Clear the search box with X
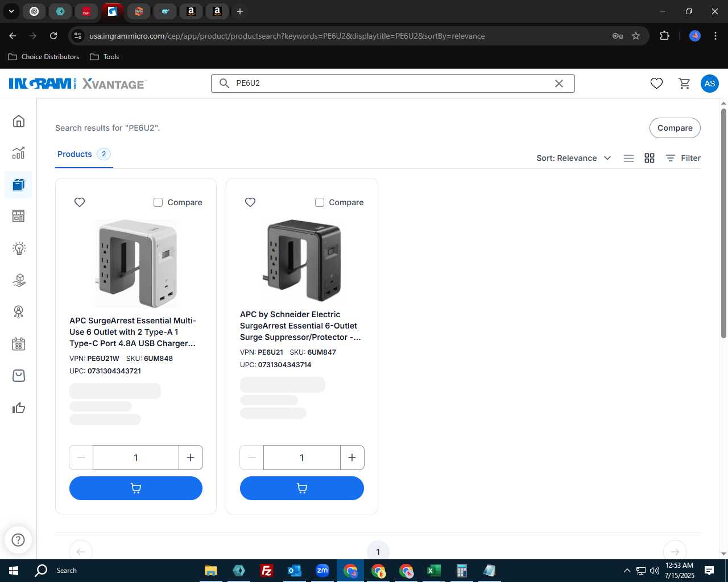 pos(559,84)
